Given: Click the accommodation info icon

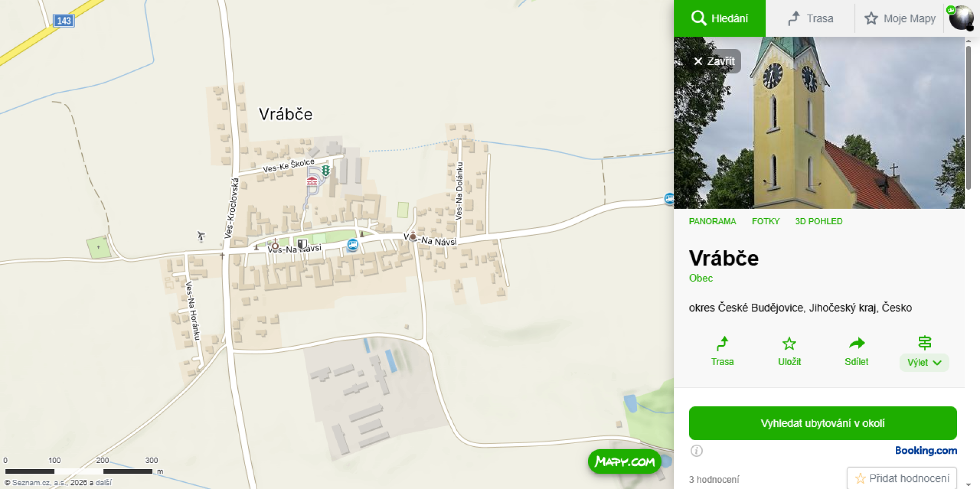Looking at the screenshot, I should [x=697, y=451].
